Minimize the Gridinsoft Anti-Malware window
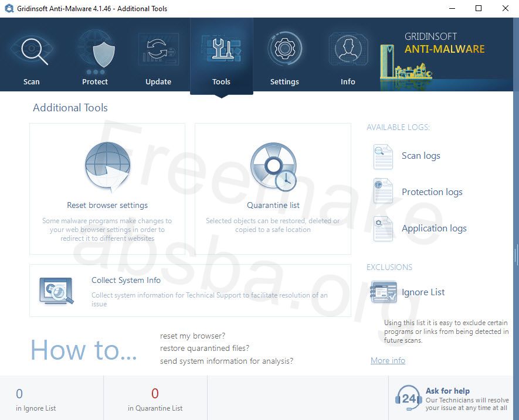This screenshot has width=519, height=420. (x=452, y=8)
